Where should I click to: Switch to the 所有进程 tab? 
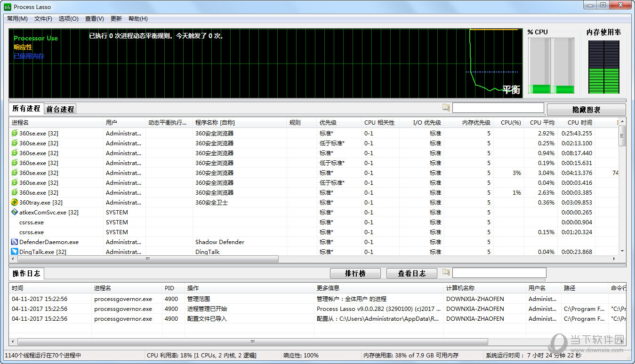[26, 109]
